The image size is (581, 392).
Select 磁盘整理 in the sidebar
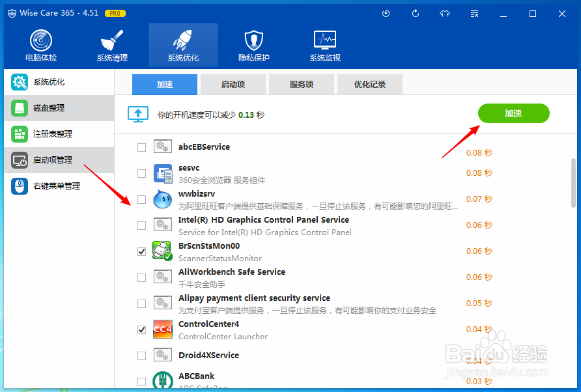click(59, 108)
